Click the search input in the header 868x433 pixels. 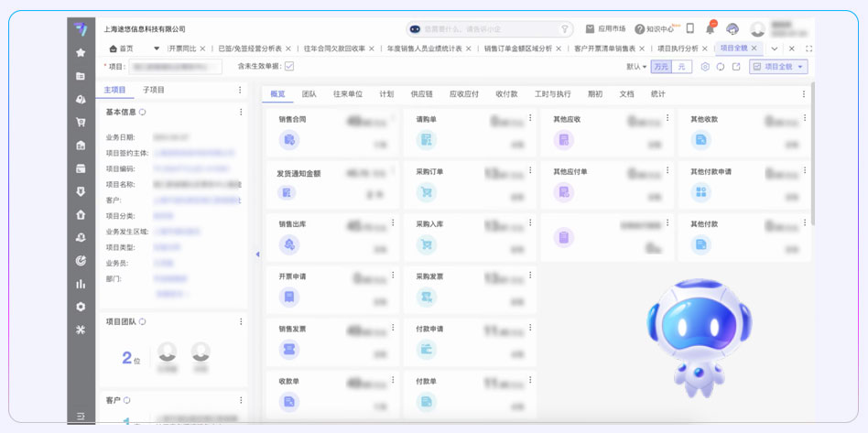pos(489,28)
